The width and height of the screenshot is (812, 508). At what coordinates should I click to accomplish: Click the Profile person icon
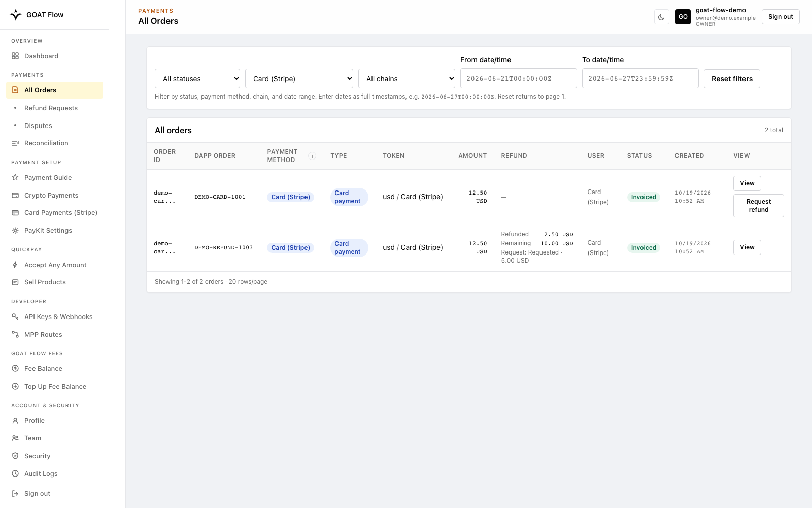point(15,421)
